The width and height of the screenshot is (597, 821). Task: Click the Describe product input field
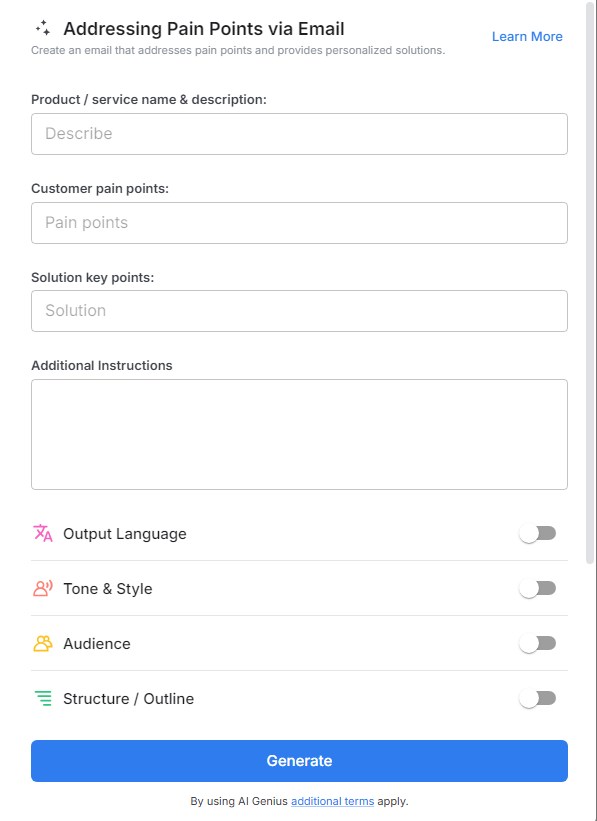pos(299,133)
